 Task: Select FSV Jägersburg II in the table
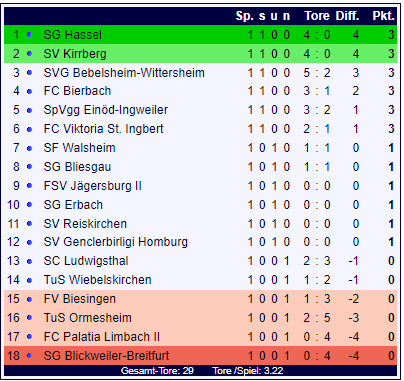(92, 186)
